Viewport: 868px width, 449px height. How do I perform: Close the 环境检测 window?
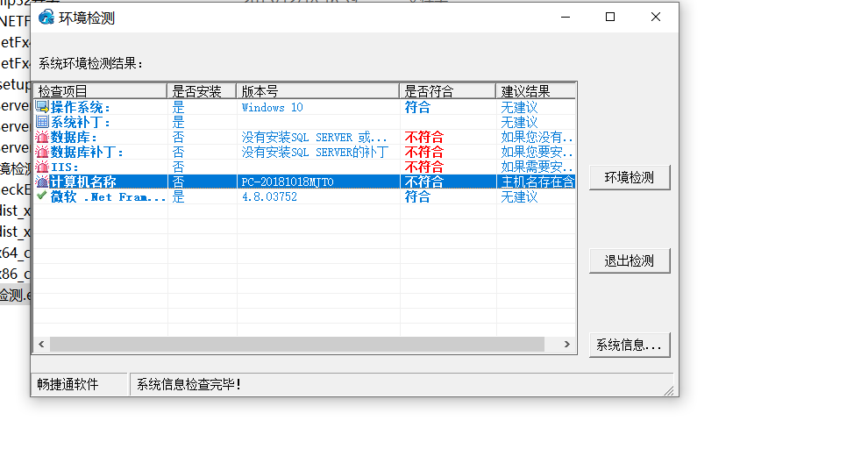(656, 18)
